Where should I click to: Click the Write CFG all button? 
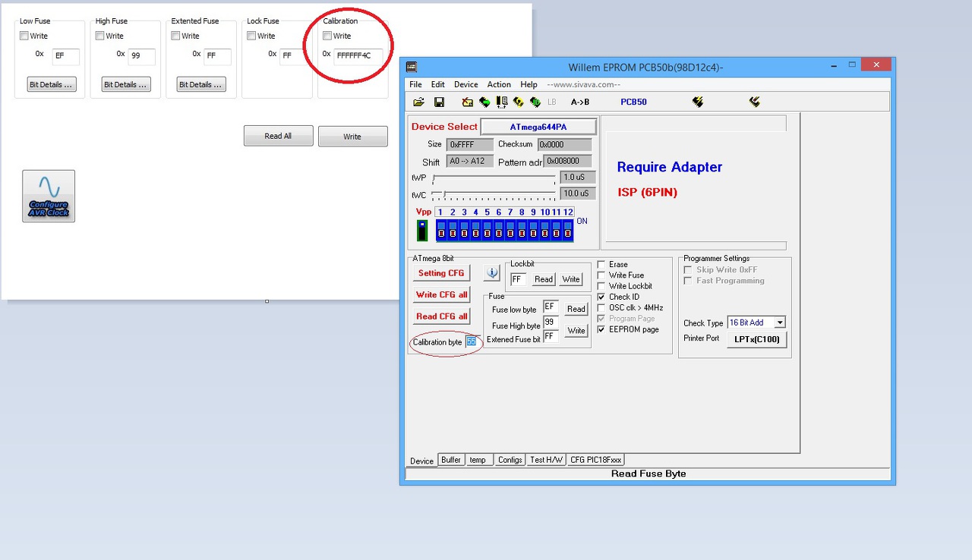point(441,294)
